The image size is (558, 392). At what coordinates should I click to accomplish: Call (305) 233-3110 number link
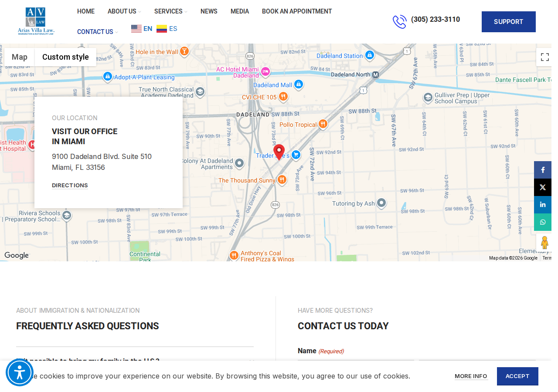click(436, 20)
